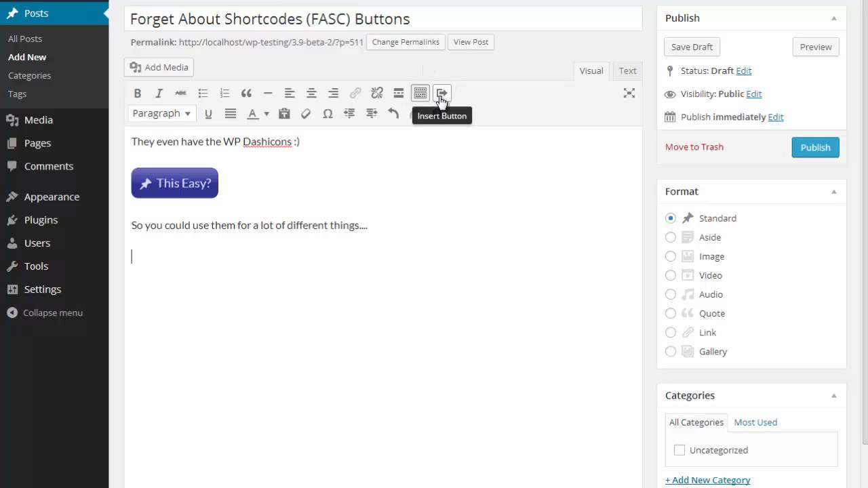Viewport: 868px width, 488px height.
Task: Choose the Quote post format
Action: [671, 313]
